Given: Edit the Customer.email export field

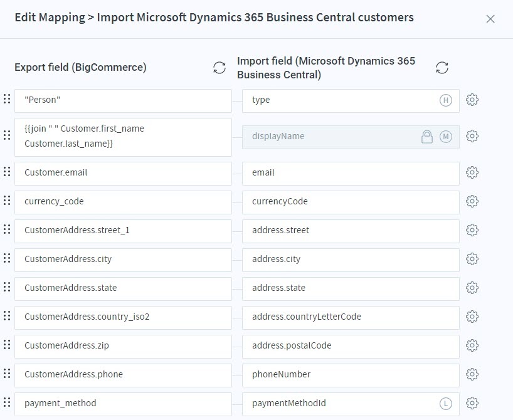Looking at the screenshot, I should tap(123, 174).
